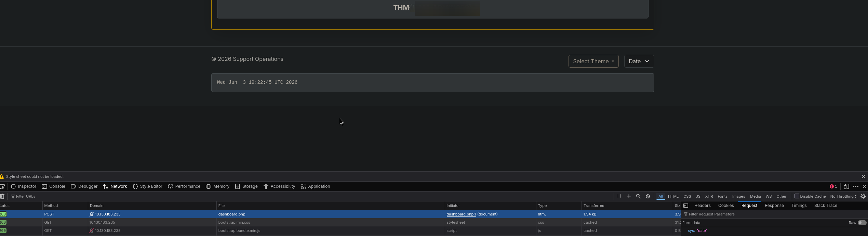The height and width of the screenshot is (236, 868).
Task: Toggle the request details sidebar pane
Action: (686, 206)
